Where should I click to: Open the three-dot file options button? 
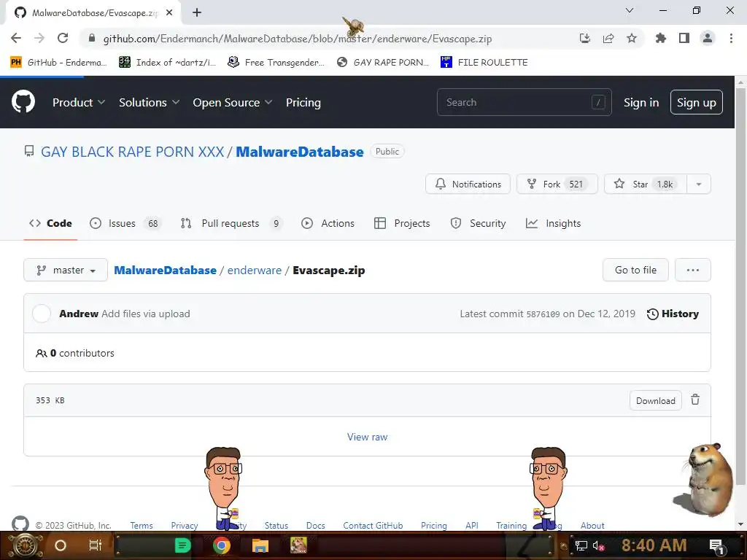tap(693, 270)
